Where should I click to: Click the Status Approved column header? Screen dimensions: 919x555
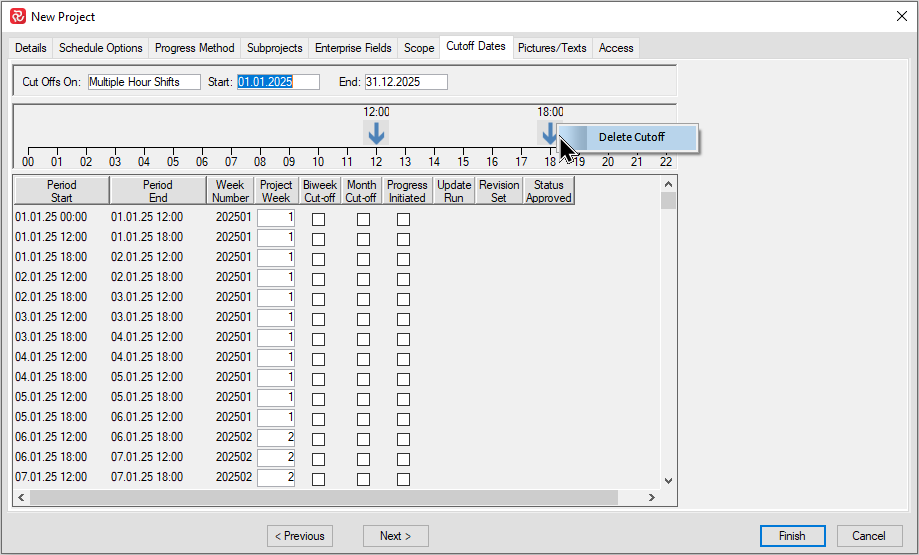pyautogui.click(x=549, y=191)
